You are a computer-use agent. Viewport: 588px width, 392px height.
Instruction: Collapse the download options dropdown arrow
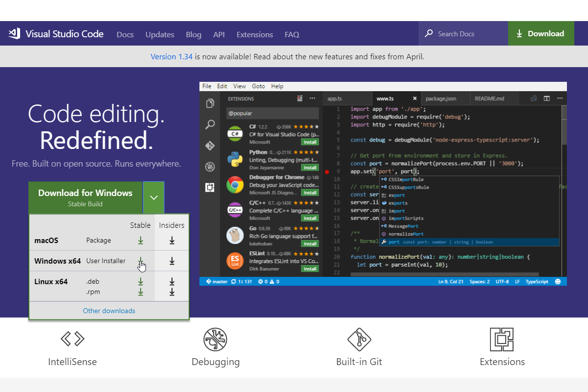tap(154, 197)
